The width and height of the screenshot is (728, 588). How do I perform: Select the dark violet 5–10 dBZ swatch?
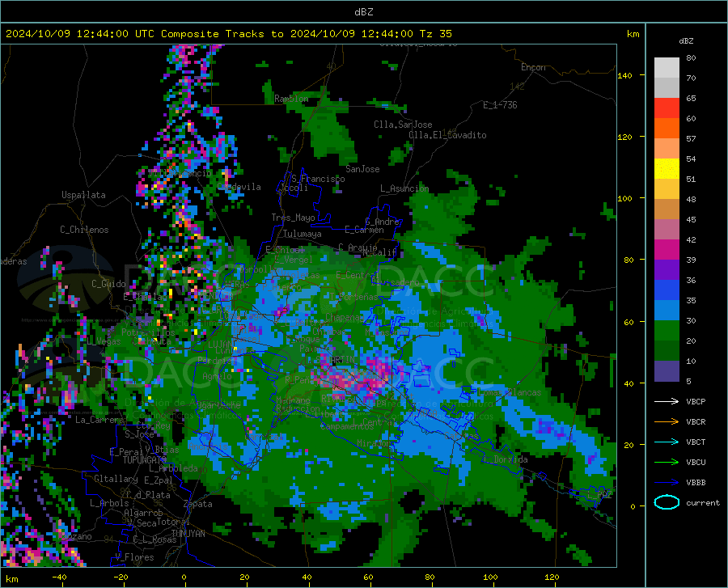point(667,371)
